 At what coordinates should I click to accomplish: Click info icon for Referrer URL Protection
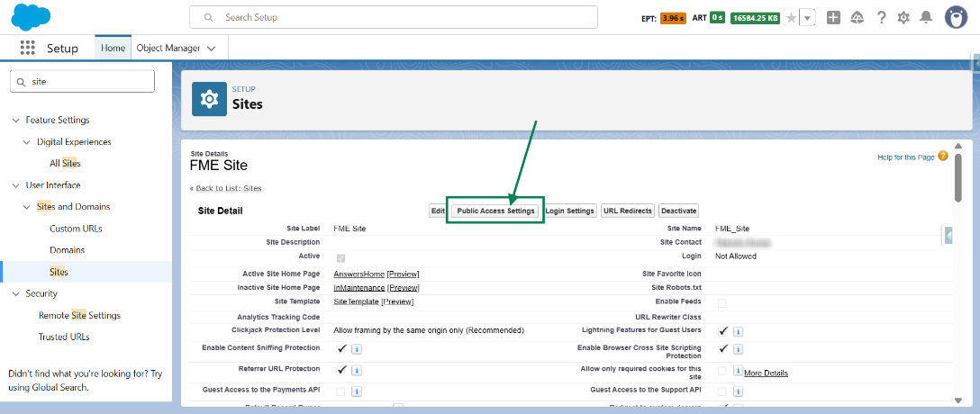357,370
